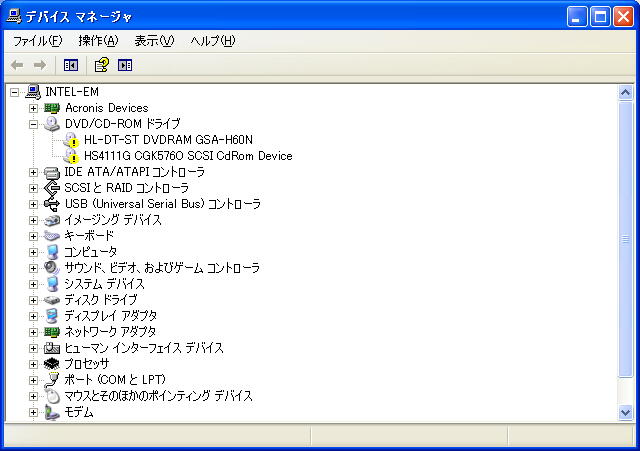The image size is (640, 451).
Task: Expand the サウンド、ビデオ、およびゲーム コントローラ node
Action: click(x=33, y=268)
